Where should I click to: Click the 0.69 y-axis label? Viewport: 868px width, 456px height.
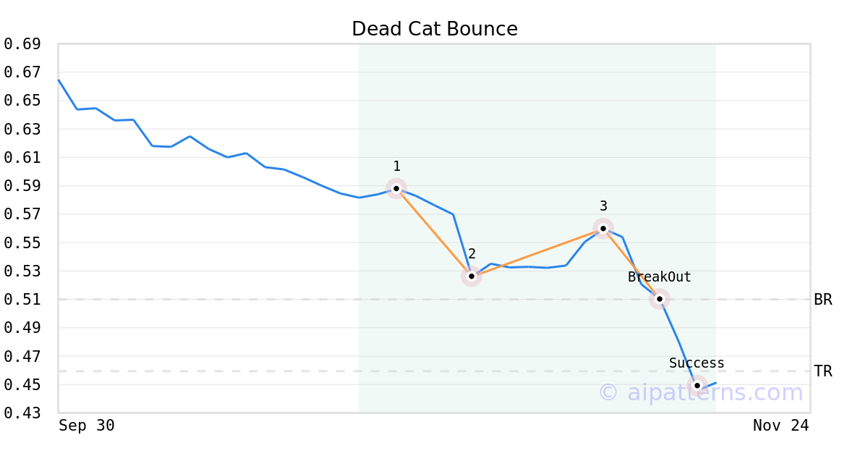(22, 44)
